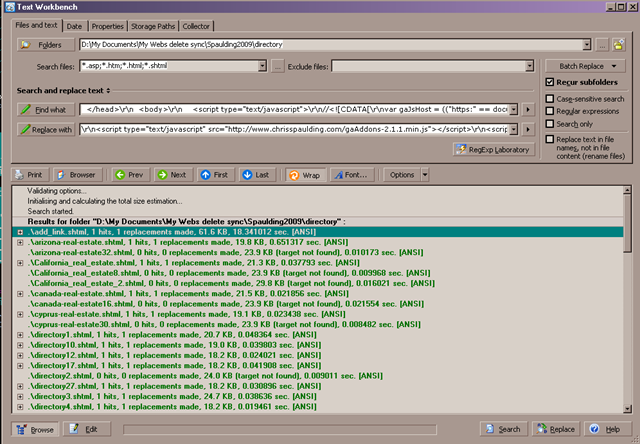Screen dimensions: 640x444
Task: Click the Options button
Action: click(402, 175)
